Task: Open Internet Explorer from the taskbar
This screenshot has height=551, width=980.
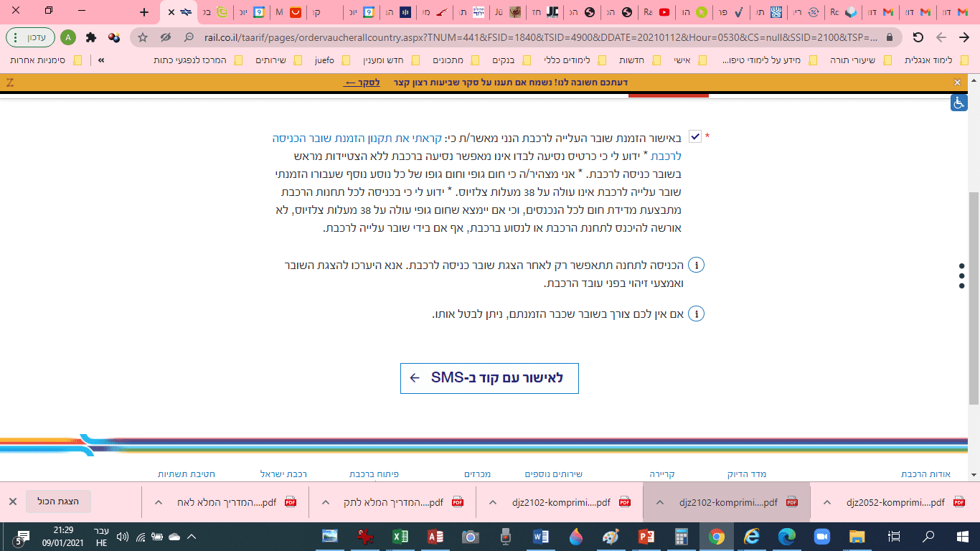Action: (752, 537)
